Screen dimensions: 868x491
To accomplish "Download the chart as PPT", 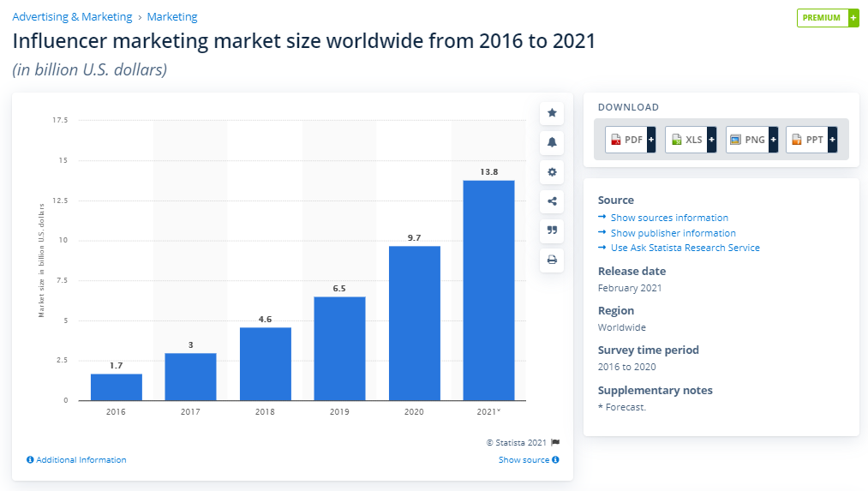I will (x=811, y=140).
